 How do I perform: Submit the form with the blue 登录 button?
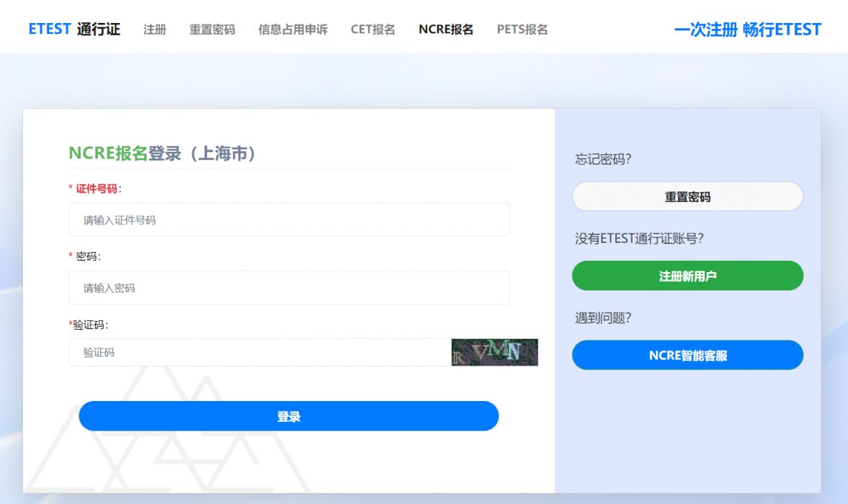[x=289, y=416]
